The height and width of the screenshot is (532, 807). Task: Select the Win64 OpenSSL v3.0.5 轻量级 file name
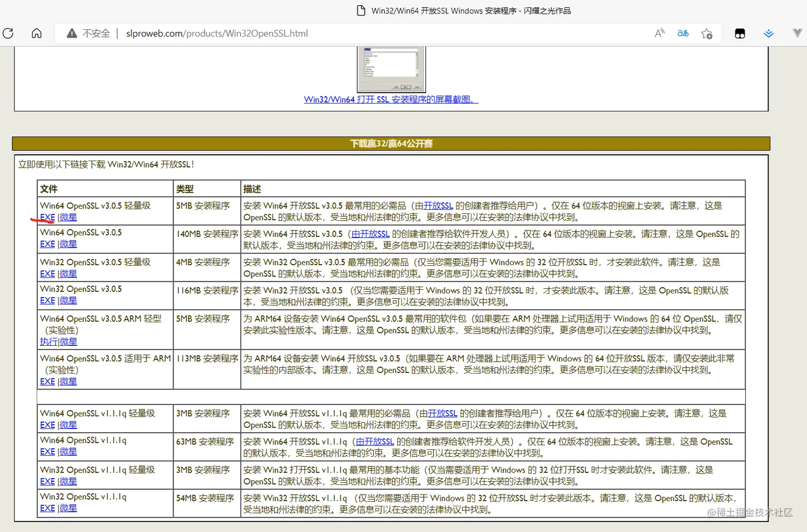click(x=96, y=205)
